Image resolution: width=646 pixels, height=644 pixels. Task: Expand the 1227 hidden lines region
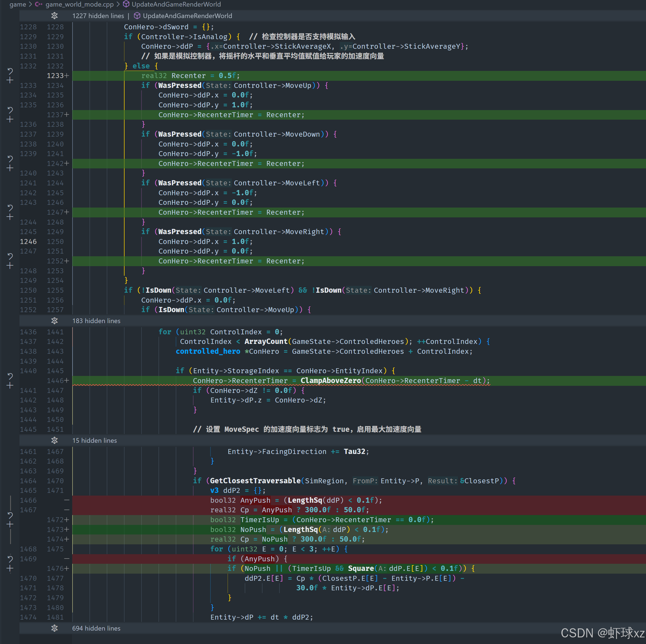54,16
